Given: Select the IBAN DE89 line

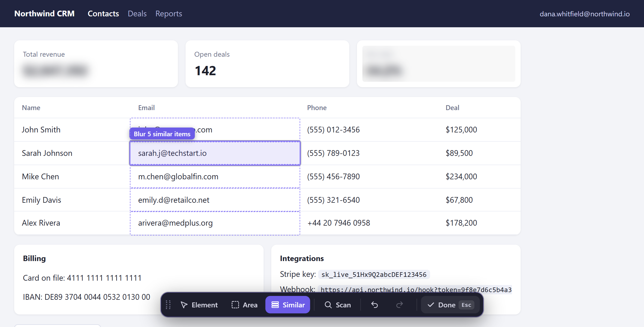Looking at the screenshot, I should tap(87, 297).
